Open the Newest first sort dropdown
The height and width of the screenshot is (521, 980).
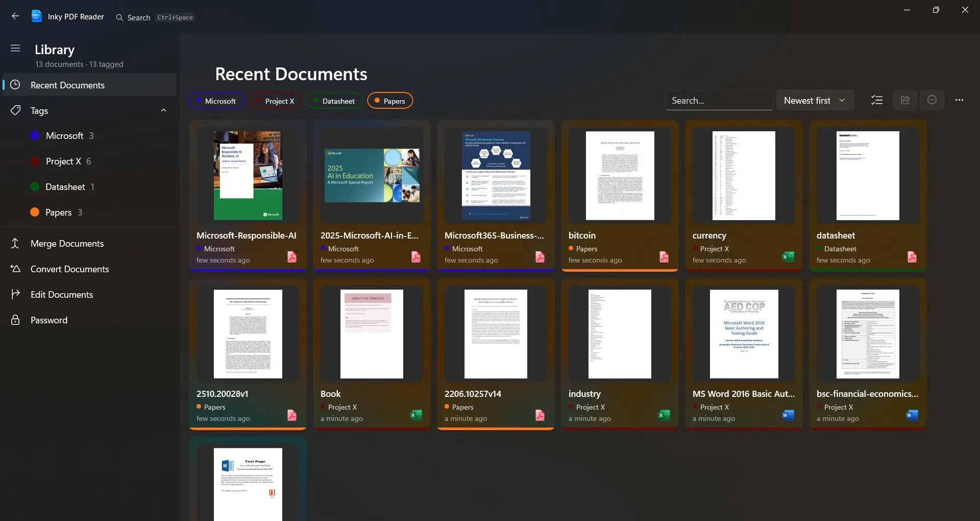[815, 101]
